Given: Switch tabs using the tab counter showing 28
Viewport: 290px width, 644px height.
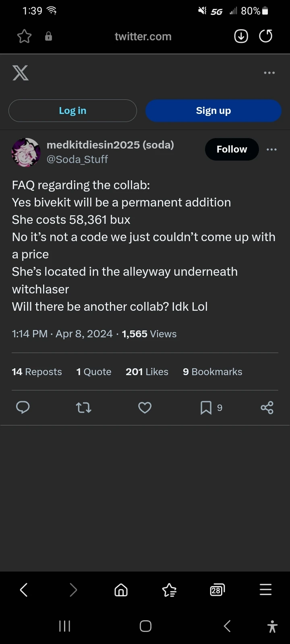Looking at the screenshot, I should coord(217,590).
